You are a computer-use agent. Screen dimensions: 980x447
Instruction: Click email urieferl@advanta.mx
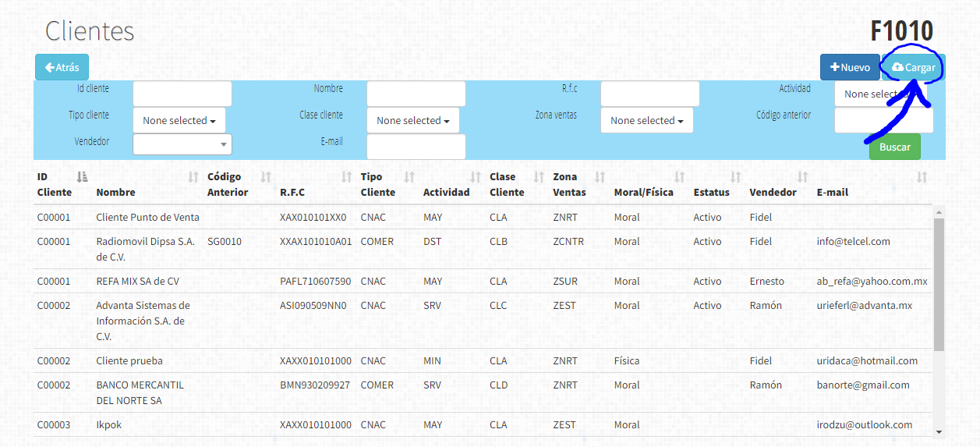pos(865,305)
